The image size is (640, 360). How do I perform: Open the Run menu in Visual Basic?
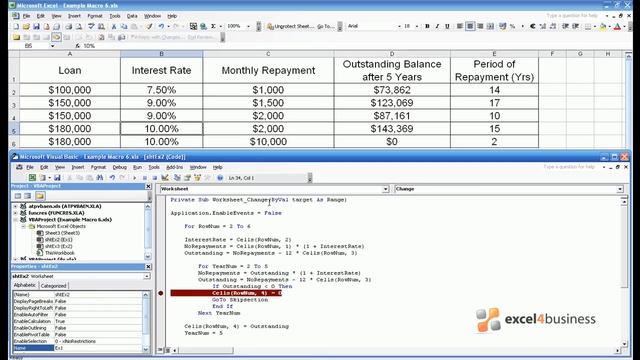138,167
